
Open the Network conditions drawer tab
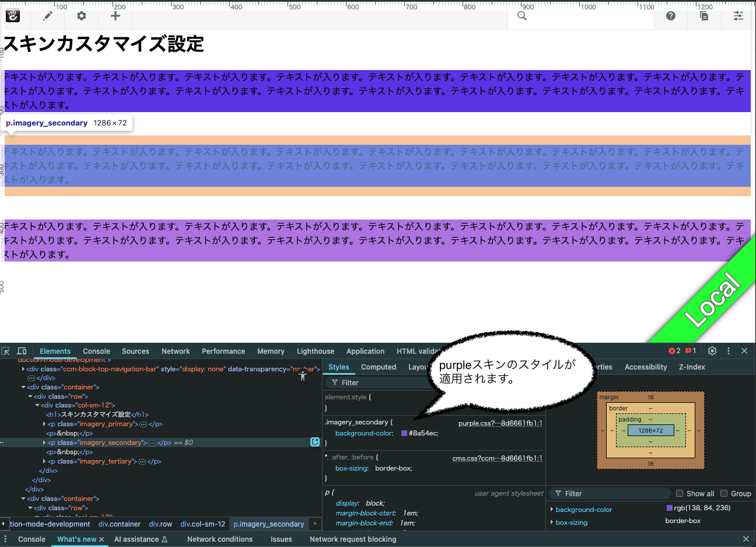[220, 539]
